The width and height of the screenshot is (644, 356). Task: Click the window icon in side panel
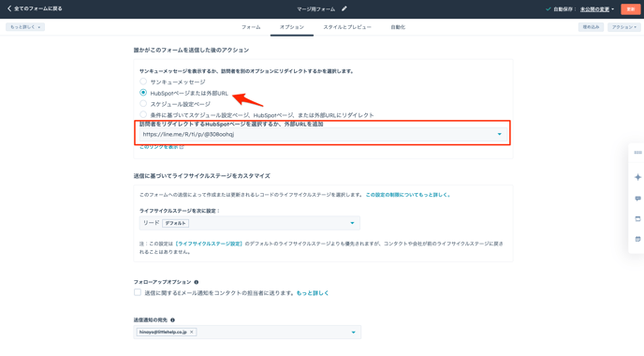(637, 218)
